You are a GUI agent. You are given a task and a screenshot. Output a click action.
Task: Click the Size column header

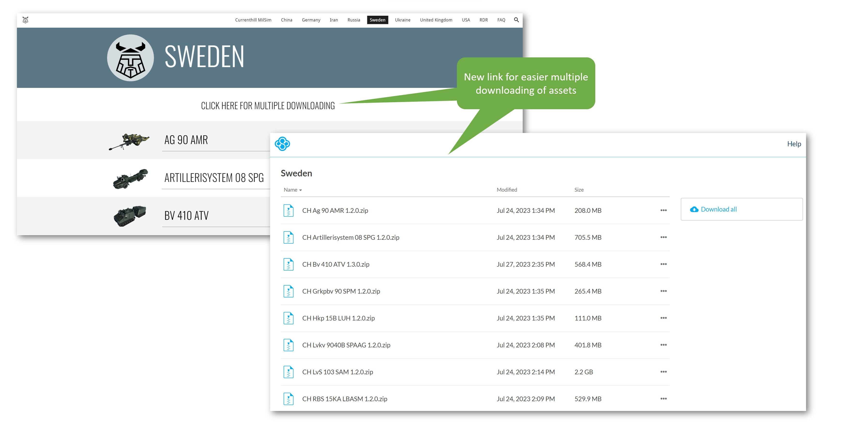(579, 190)
